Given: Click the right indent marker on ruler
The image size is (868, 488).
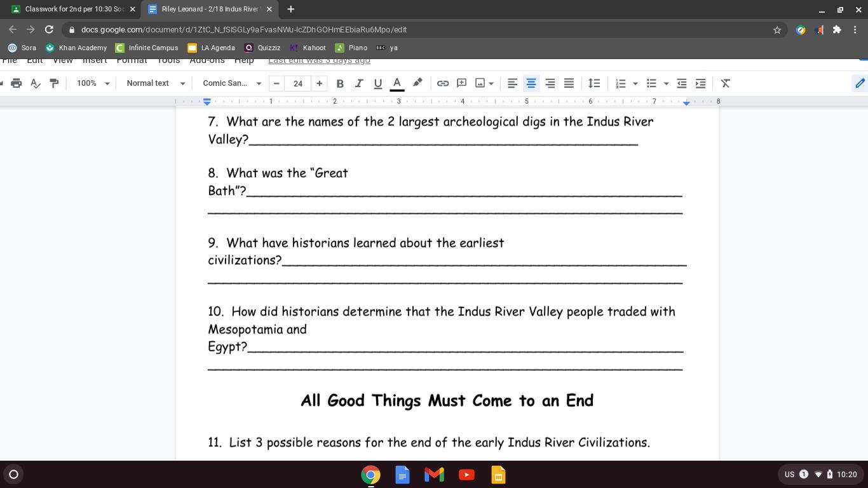Looking at the screenshot, I should click(x=686, y=102).
